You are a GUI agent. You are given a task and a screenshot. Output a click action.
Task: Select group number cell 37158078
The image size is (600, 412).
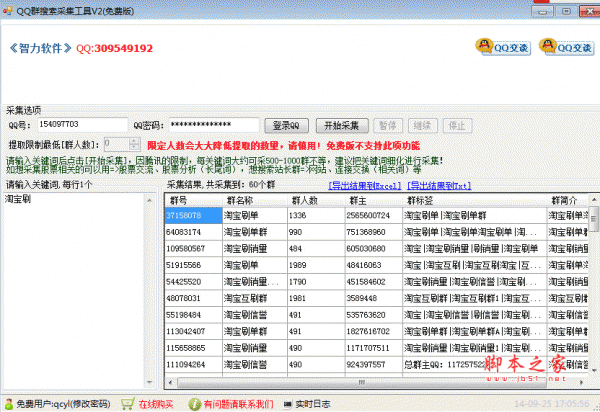tap(194, 215)
